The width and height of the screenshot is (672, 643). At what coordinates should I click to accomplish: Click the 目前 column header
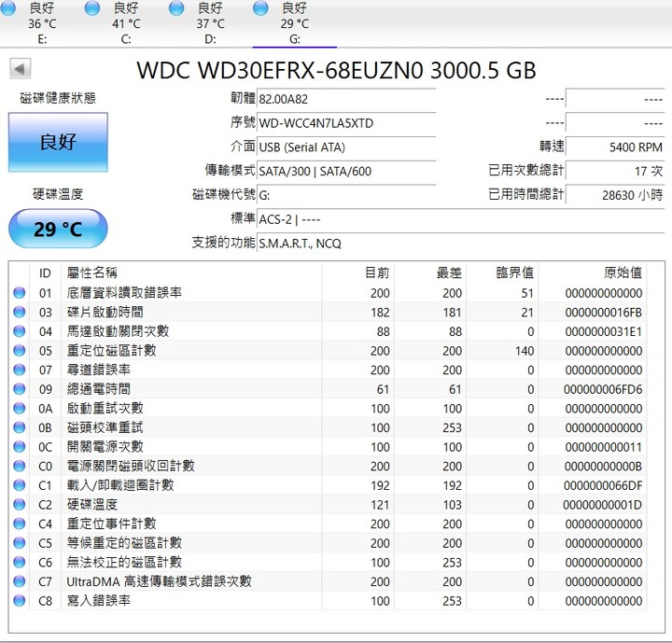(357, 273)
